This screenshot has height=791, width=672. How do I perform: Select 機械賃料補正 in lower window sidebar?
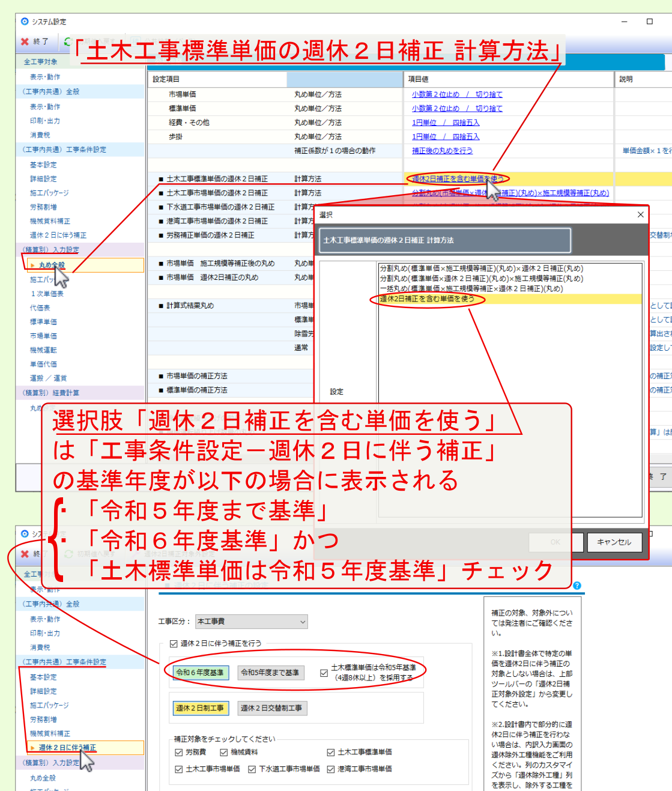click(x=50, y=734)
